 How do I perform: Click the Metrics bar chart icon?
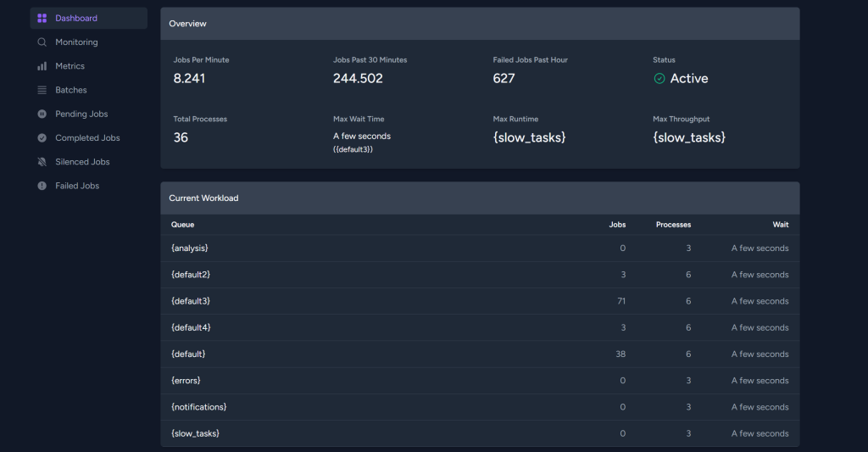42,66
